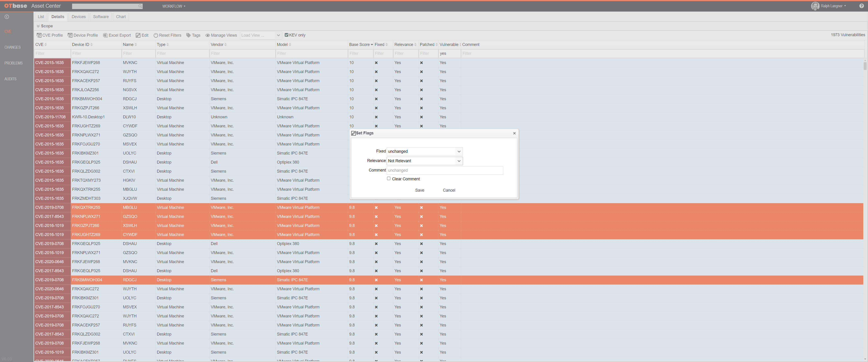The height and width of the screenshot is (362, 868).
Task: Switch to the Devices tab
Action: [78, 17]
